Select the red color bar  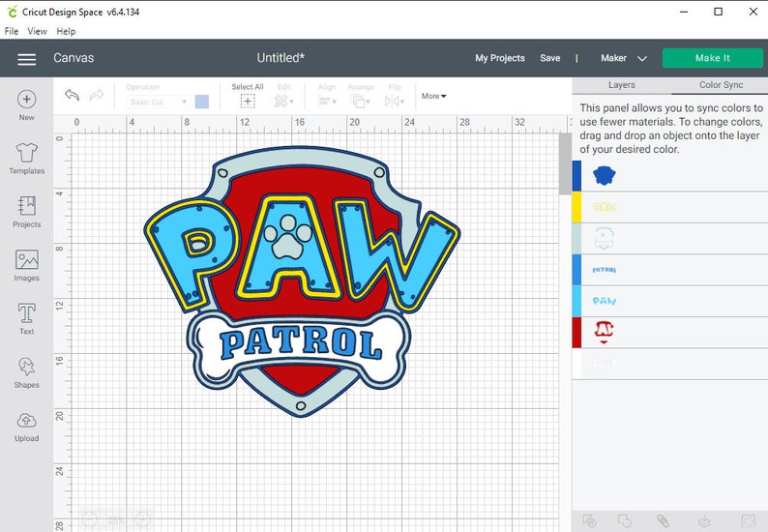click(x=577, y=333)
